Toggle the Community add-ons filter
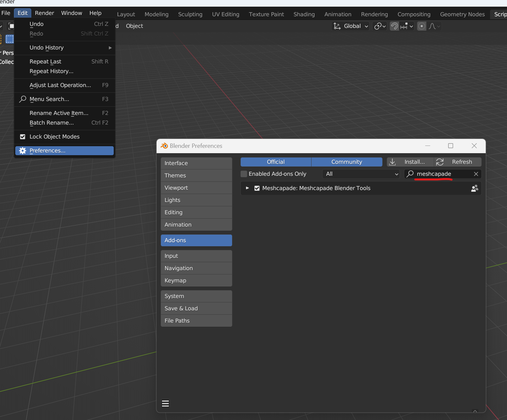The image size is (507, 420). point(346,162)
